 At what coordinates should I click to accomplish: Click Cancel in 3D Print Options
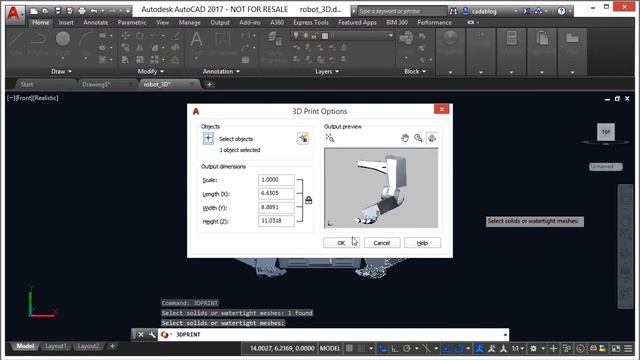[x=382, y=243]
